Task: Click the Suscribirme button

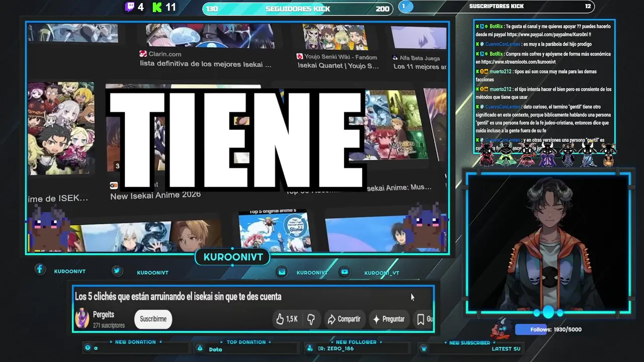Action: coord(153,319)
